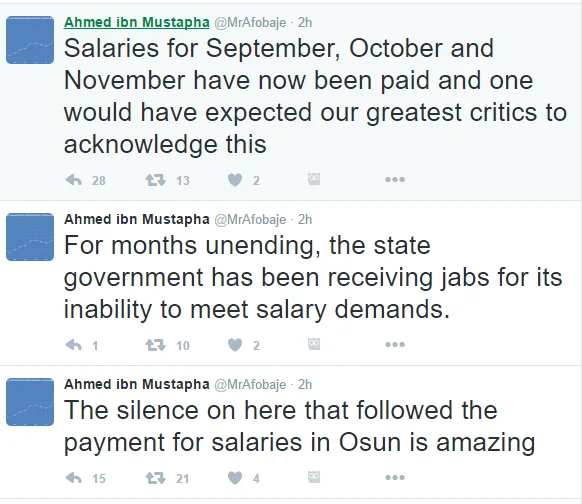Reply to the silence in Osun tweet
Image resolution: width=582 pixels, height=504 pixels.
point(73,478)
